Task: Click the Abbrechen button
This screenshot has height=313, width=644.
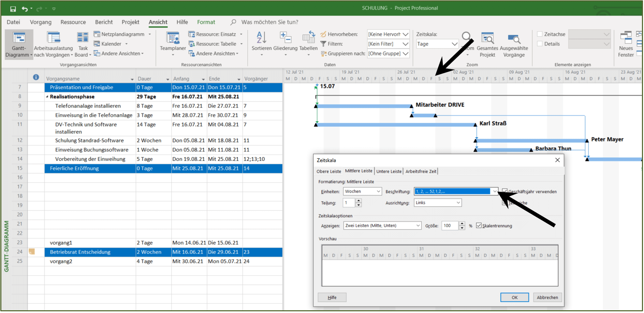Action: [547, 297]
